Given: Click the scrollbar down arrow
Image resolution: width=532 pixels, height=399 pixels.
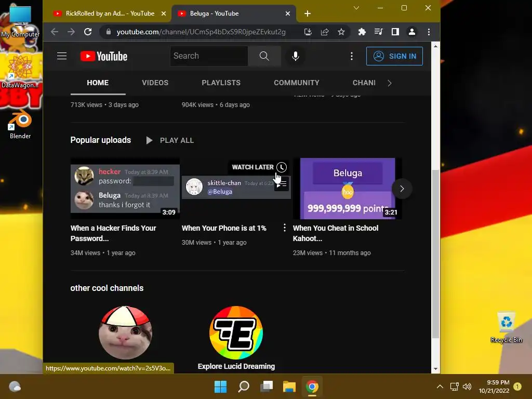Looking at the screenshot, I should click(x=435, y=369).
